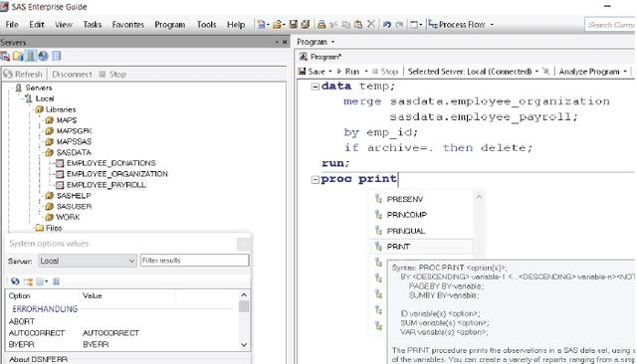
Task: Select the MAPS library
Action: (67, 120)
